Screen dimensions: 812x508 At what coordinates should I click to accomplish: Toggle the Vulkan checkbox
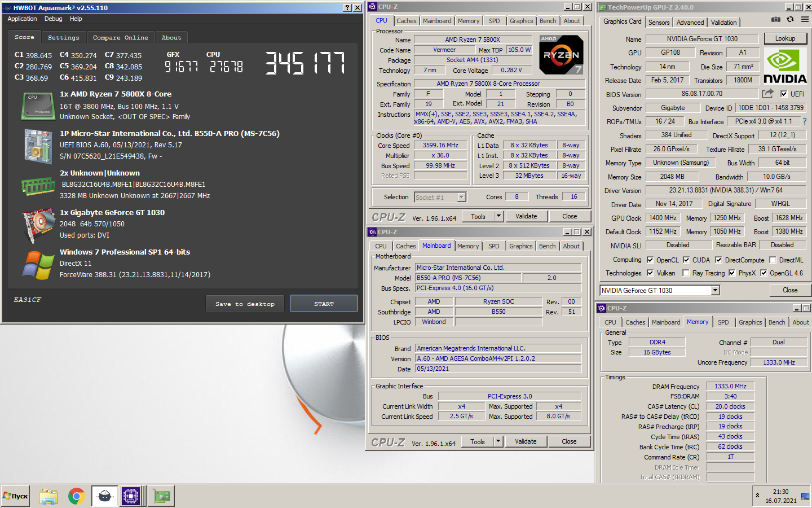[650, 273]
